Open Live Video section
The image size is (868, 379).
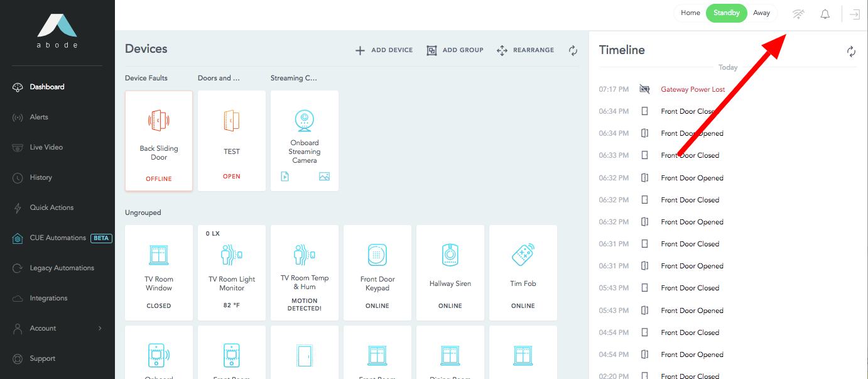tap(46, 147)
